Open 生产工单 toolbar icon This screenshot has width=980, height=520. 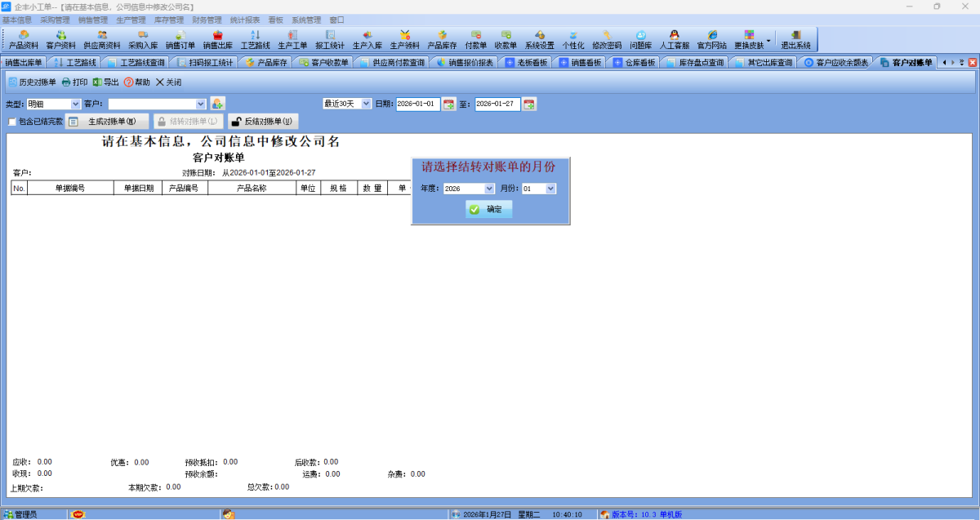[292, 39]
